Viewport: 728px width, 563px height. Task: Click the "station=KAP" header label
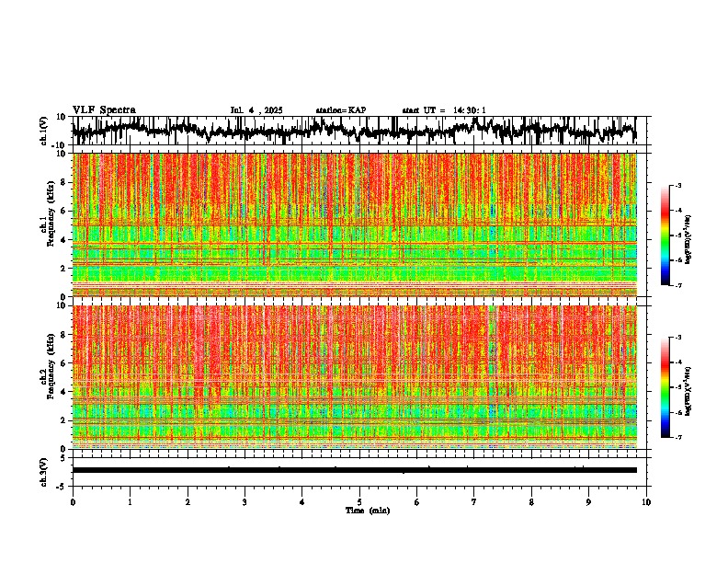(x=341, y=110)
